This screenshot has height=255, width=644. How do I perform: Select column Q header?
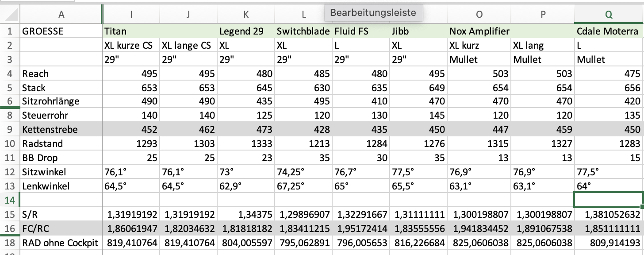[609, 14]
